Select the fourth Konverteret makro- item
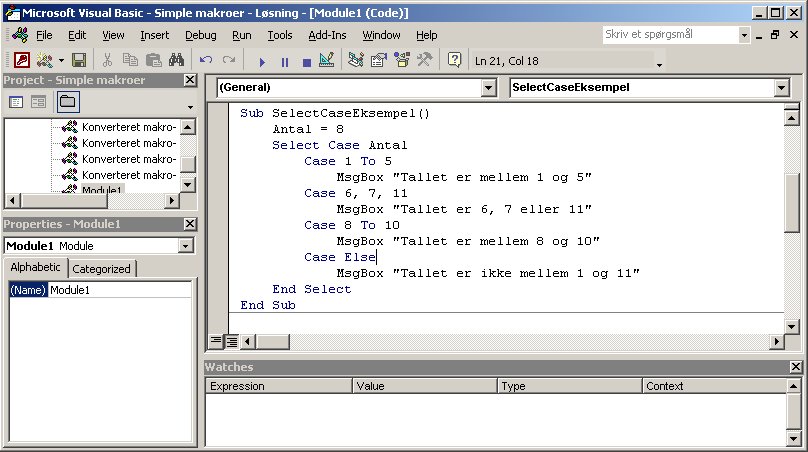The width and height of the screenshot is (808, 452). click(129, 175)
